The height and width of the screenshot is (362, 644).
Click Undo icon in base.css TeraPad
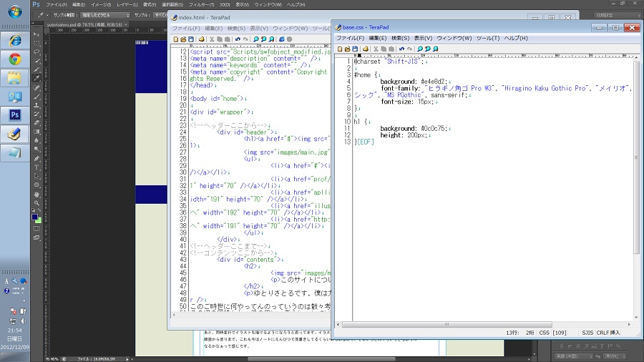coord(401,49)
